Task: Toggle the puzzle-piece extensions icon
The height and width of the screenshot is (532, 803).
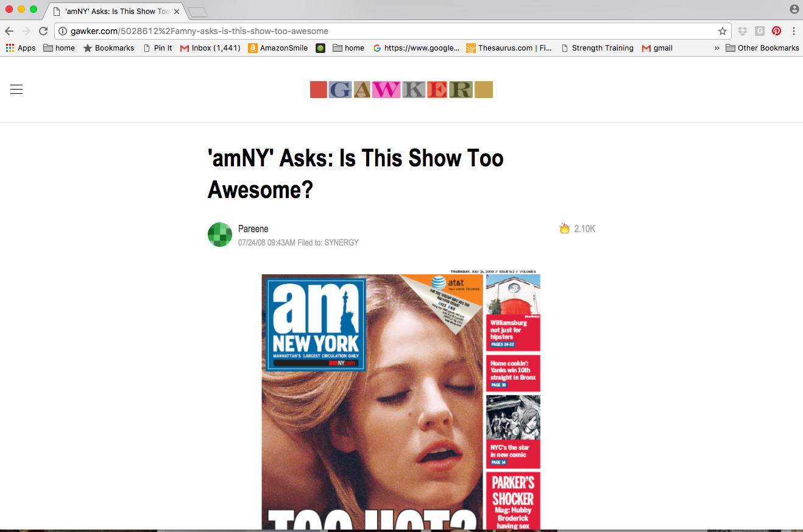Action: tap(742, 31)
